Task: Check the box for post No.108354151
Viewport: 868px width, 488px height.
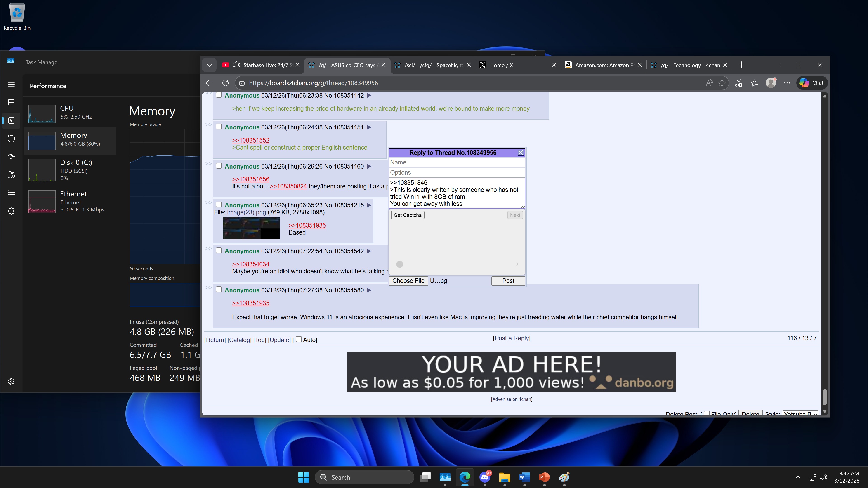Action: 219,127
